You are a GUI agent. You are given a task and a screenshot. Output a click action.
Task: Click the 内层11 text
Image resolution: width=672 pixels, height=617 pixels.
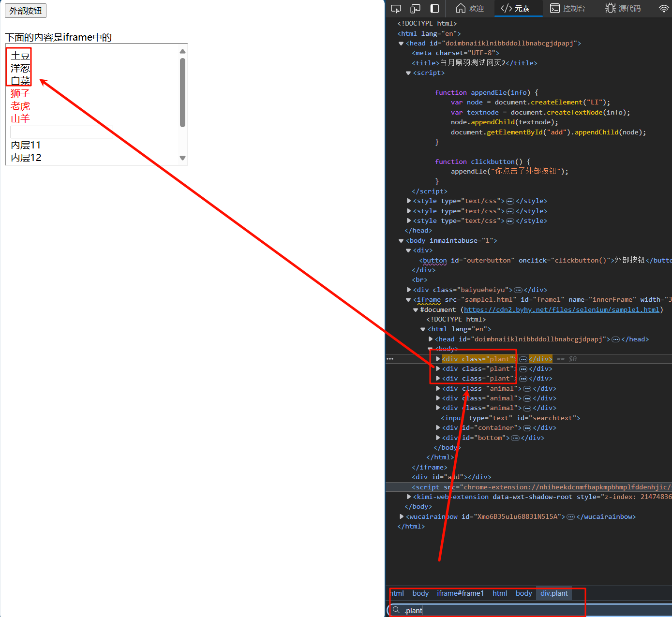click(26, 145)
